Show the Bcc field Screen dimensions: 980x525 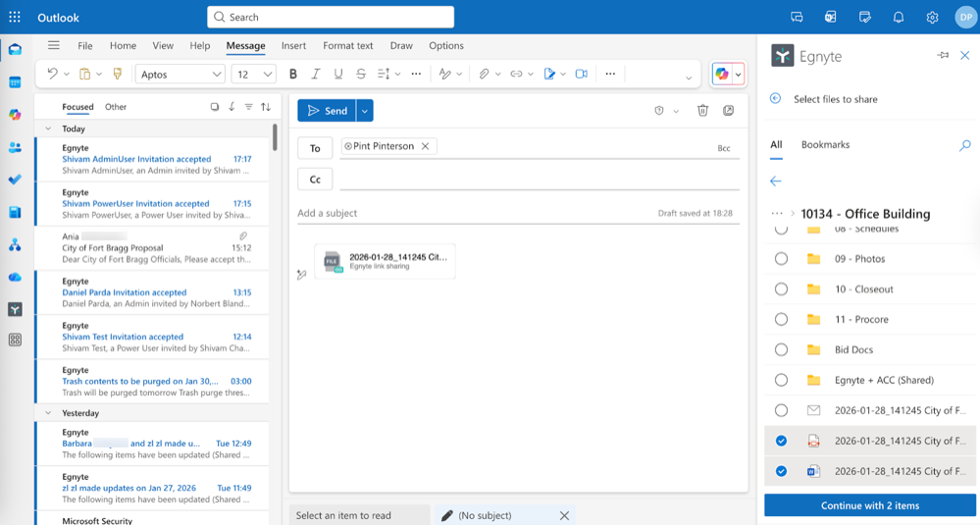click(724, 148)
